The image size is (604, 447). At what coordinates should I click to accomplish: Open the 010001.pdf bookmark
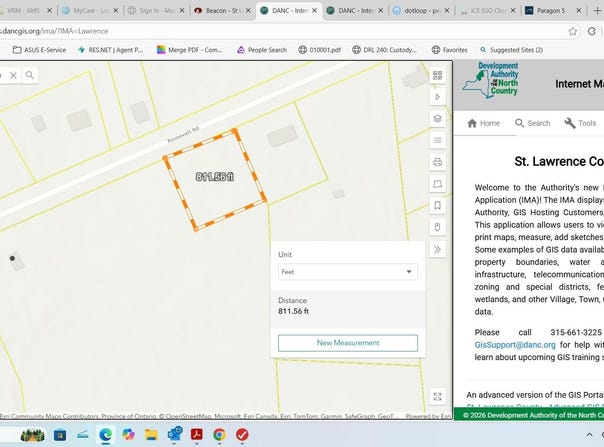[x=320, y=50]
